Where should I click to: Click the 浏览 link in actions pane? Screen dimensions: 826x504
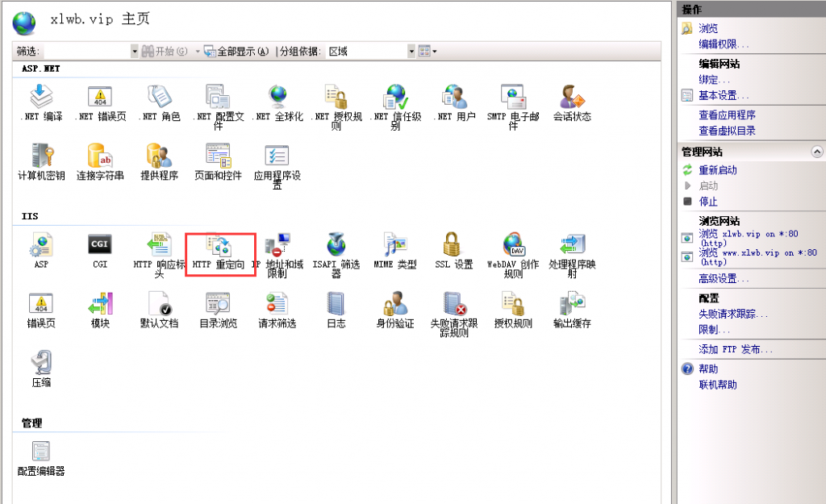click(x=708, y=28)
